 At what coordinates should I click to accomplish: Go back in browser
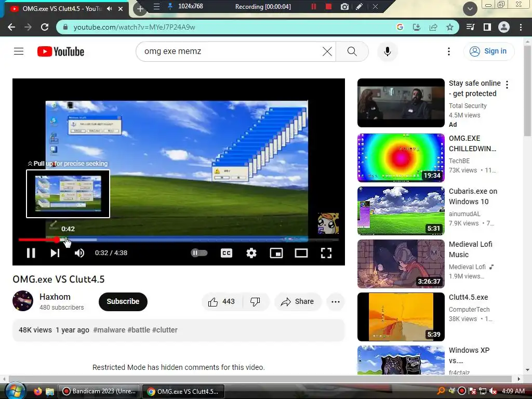[x=11, y=27]
